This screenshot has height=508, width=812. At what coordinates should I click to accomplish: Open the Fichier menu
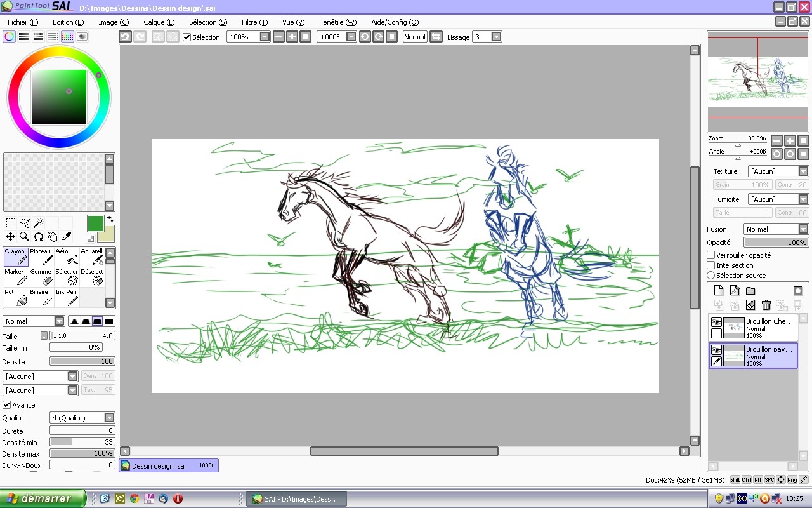tap(23, 22)
